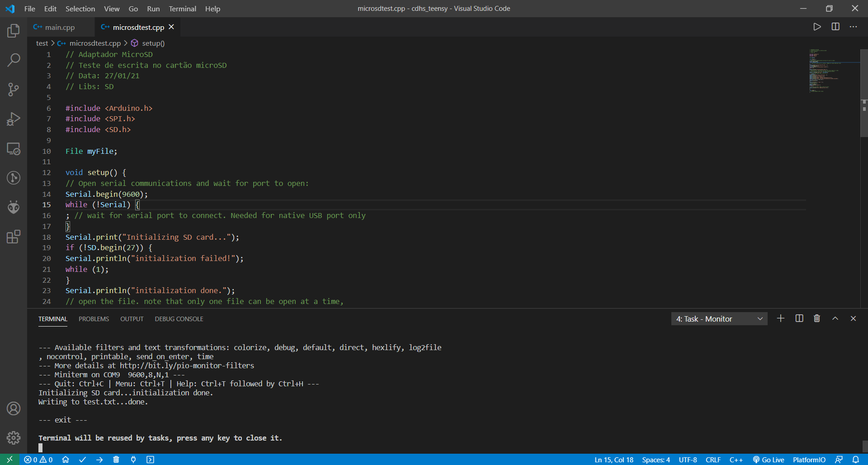Click the VS Code logo application icon

[x=10, y=9]
